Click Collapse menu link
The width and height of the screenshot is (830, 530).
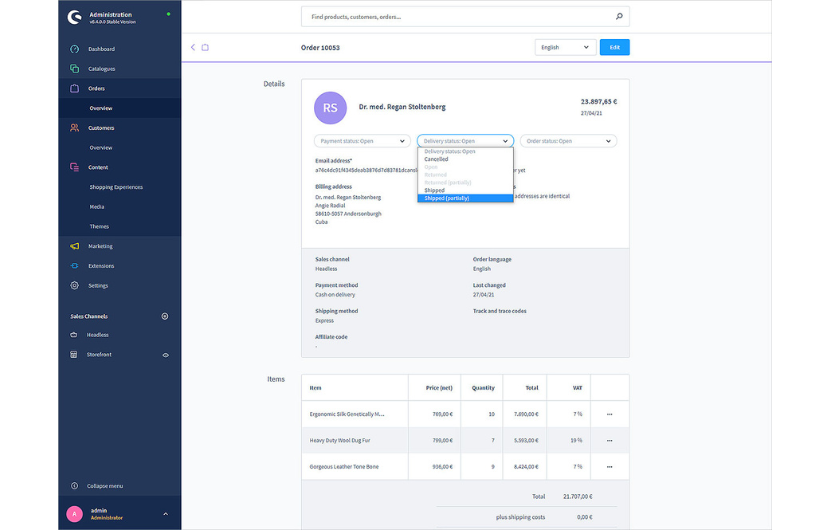coord(105,486)
